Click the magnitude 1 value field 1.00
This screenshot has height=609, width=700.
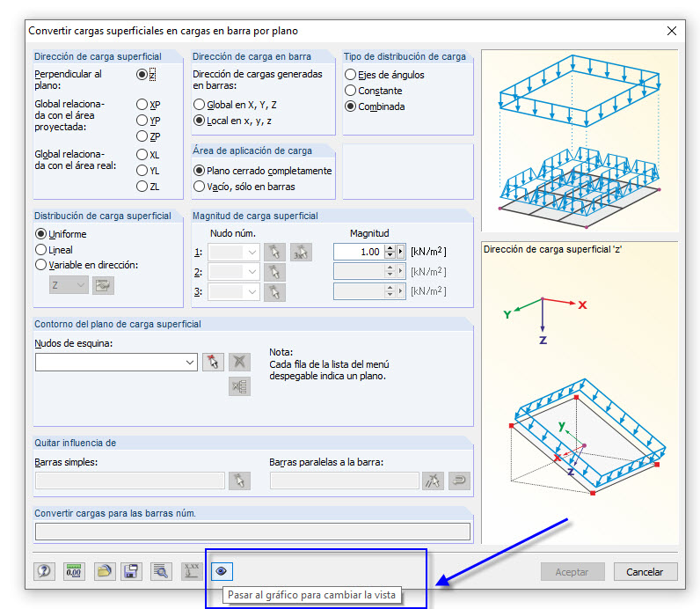click(x=360, y=252)
